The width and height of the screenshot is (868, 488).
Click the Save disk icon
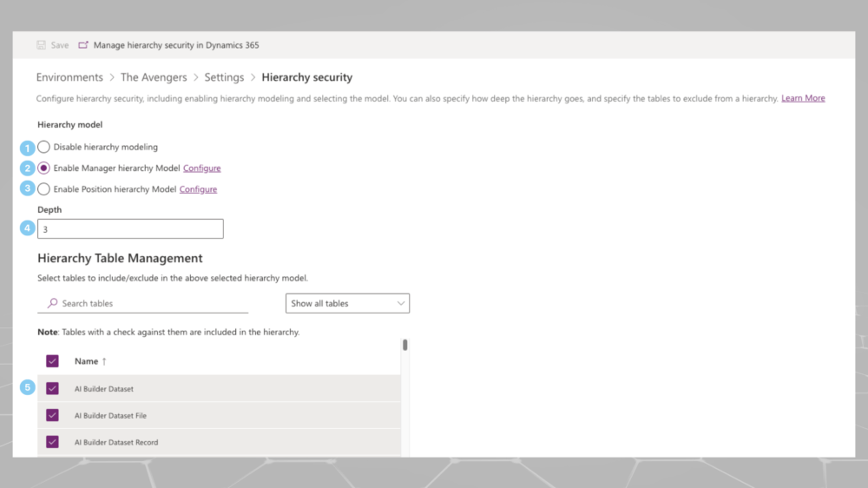point(41,45)
